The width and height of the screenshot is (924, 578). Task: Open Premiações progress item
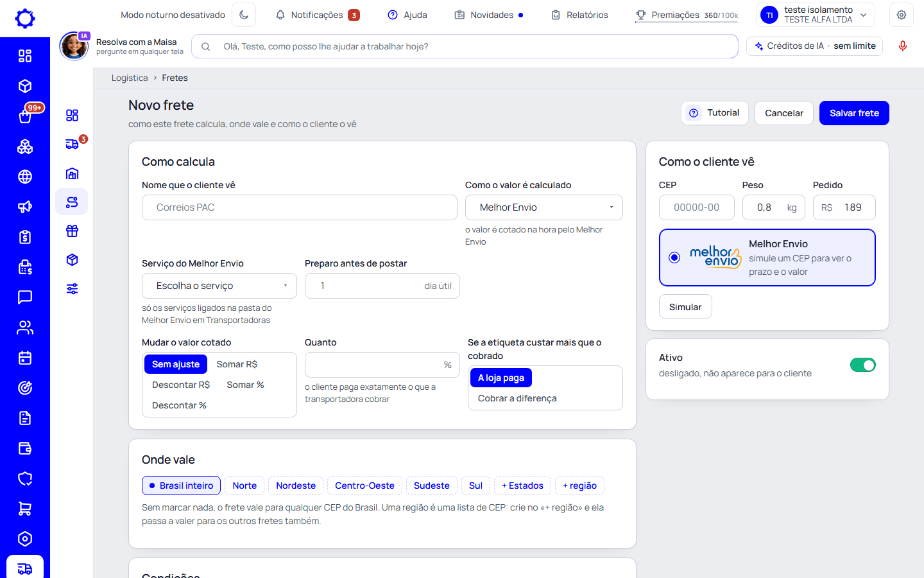687,15
